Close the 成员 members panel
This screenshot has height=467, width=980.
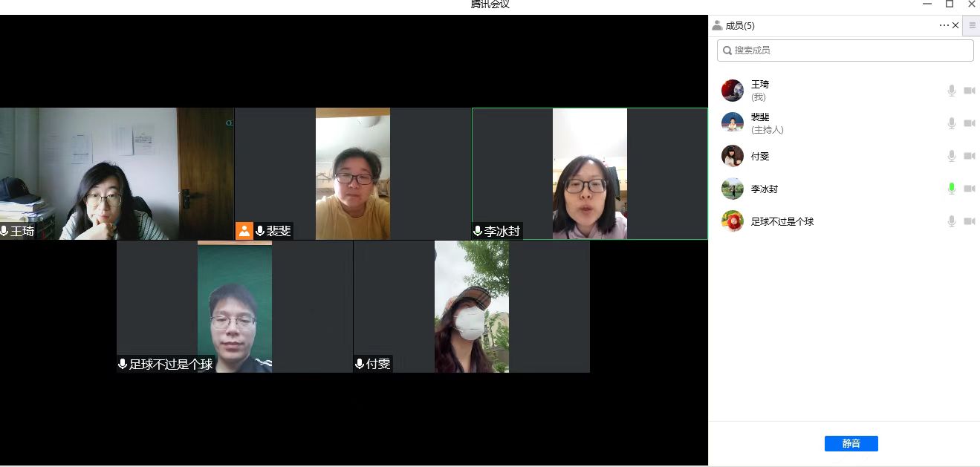coord(955,25)
